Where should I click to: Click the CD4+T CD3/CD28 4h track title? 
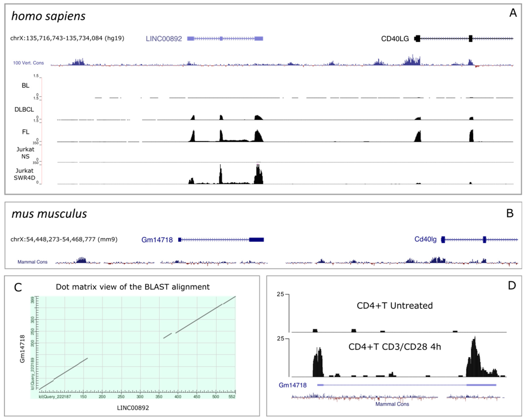coord(394,346)
